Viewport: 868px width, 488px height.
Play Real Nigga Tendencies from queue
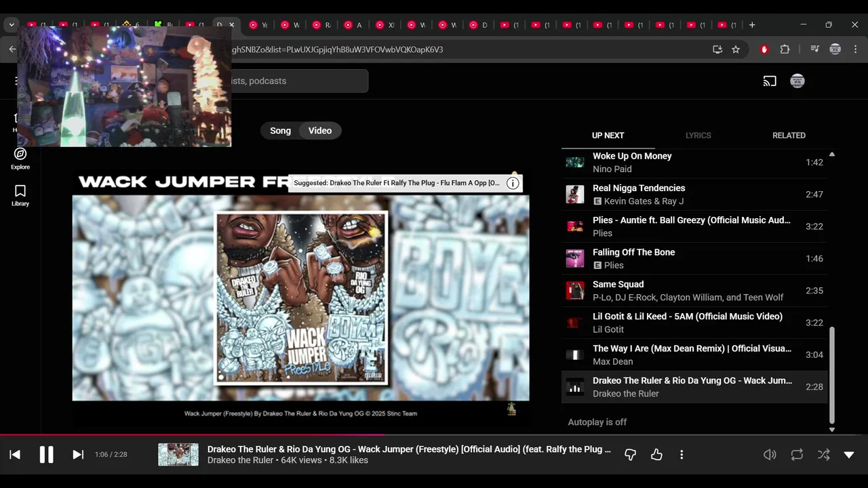click(x=694, y=195)
